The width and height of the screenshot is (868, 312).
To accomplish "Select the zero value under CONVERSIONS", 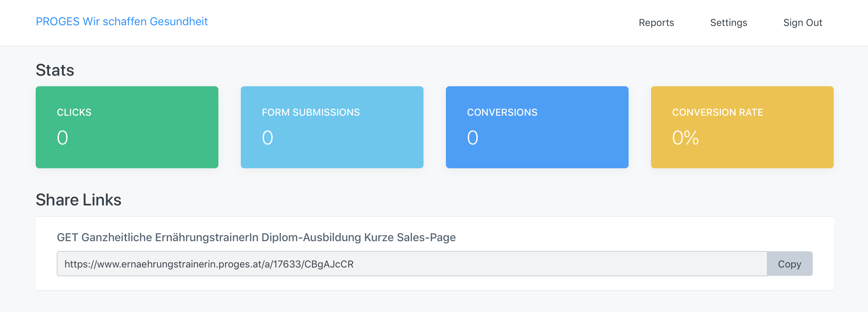I will 473,137.
